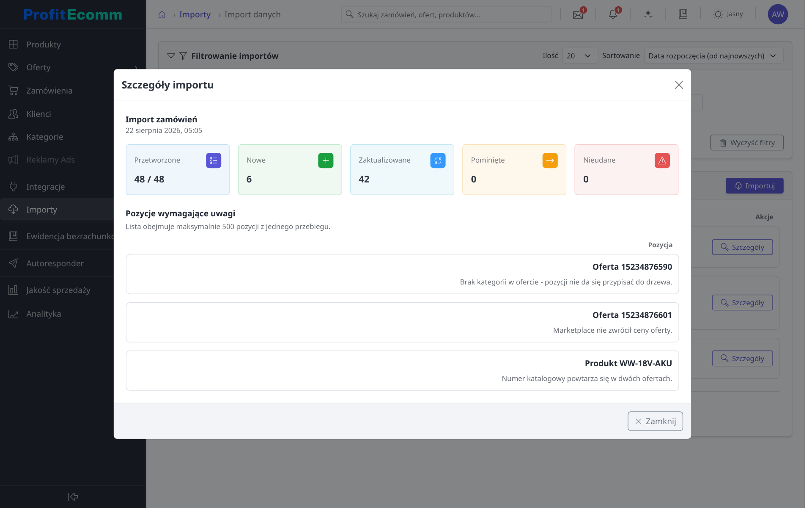Open Analityka in the sidebar
Screen dimensions: 812x508
(x=57, y=314)
